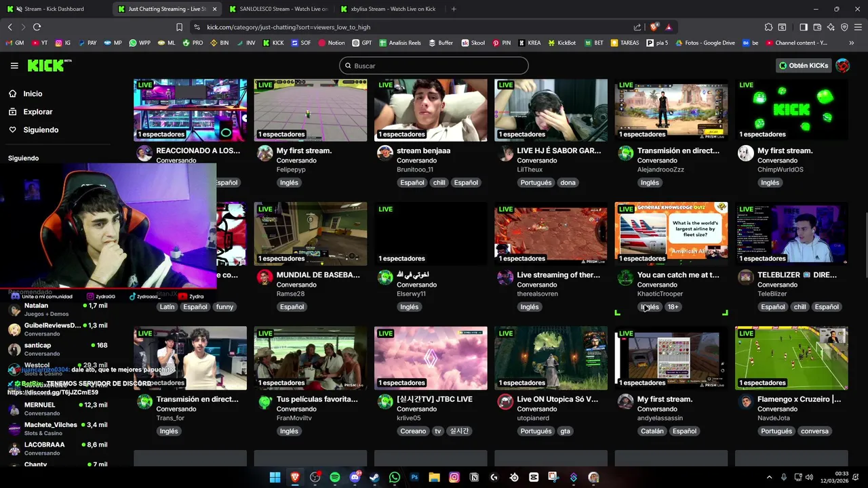Open the Analisis Reels bookmark
The width and height of the screenshot is (868, 488).
tap(400, 43)
